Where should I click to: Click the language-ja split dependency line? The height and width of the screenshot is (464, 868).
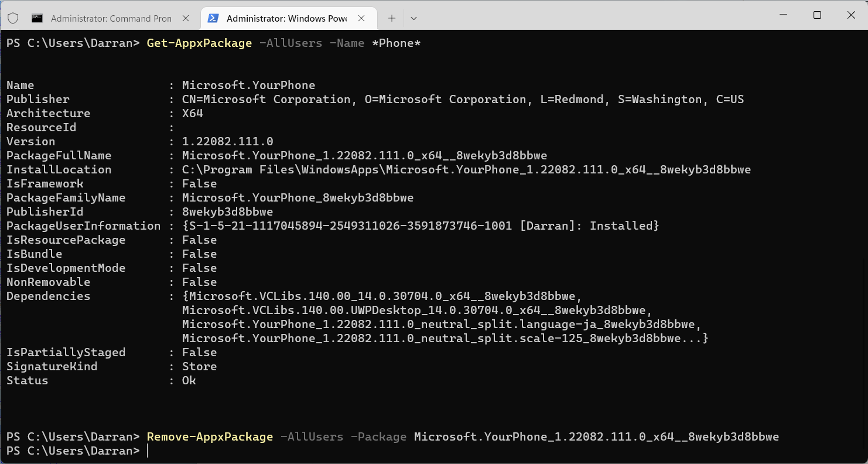click(442, 325)
